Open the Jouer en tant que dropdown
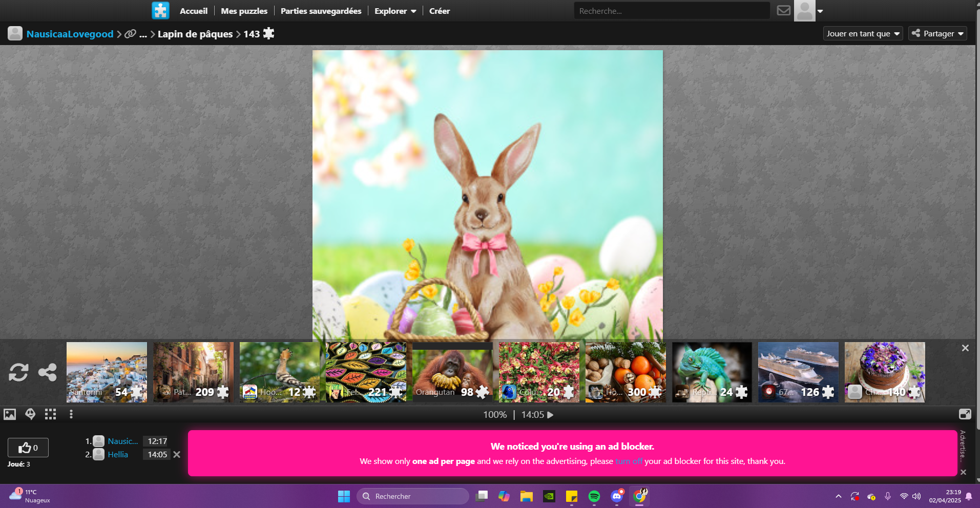The width and height of the screenshot is (980, 508). point(863,34)
